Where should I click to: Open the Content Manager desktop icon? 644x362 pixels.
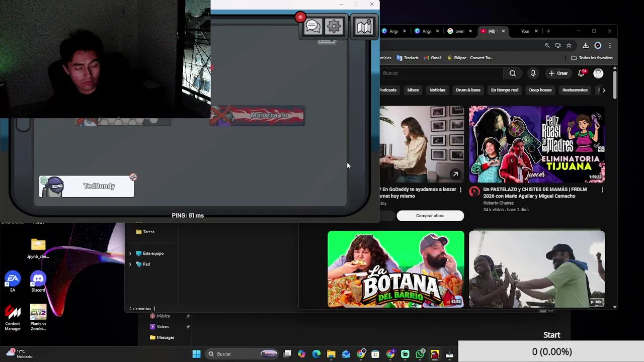click(x=13, y=318)
